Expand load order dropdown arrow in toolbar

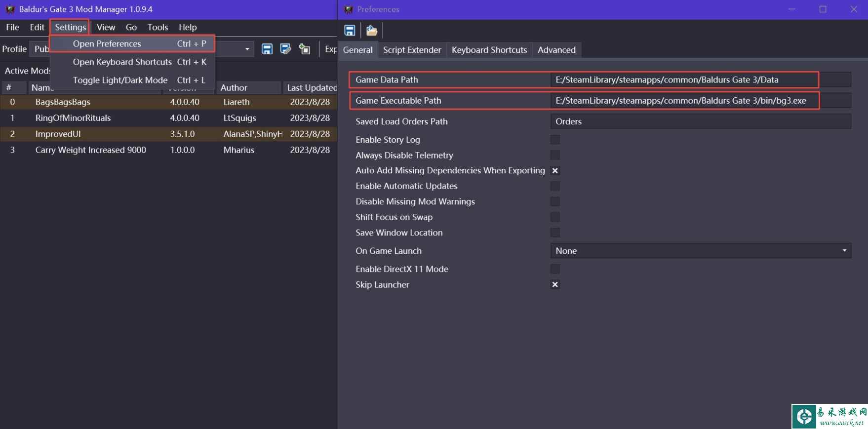(x=247, y=49)
